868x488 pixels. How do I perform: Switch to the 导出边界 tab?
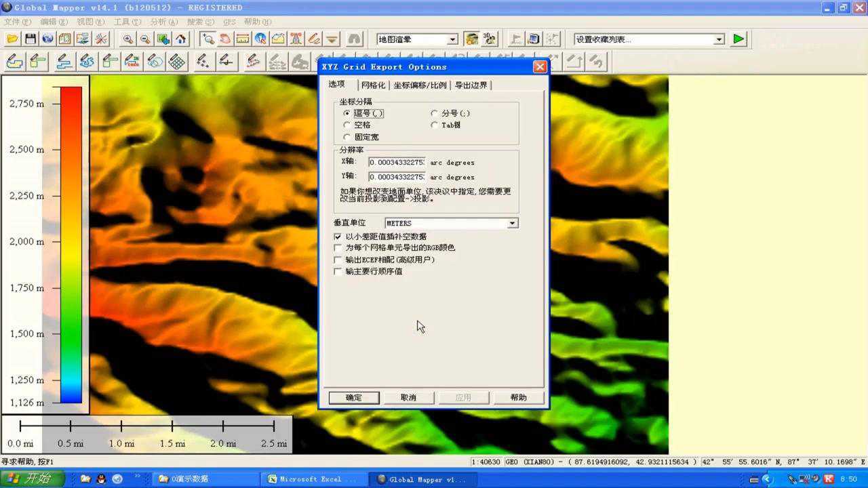coord(470,85)
